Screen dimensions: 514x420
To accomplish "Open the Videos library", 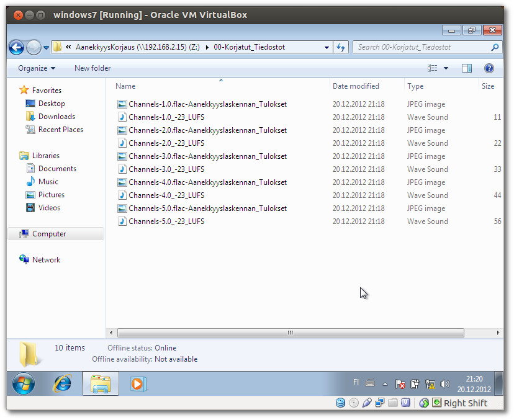I will click(49, 208).
